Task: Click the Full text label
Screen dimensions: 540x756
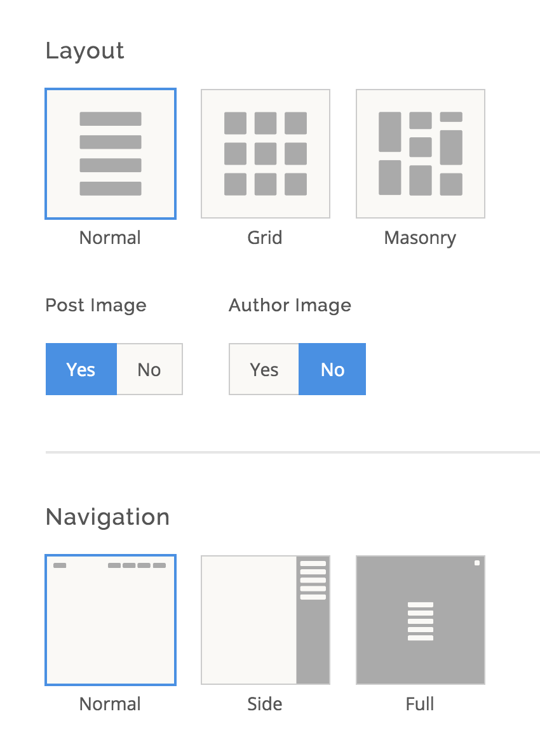Action: point(420,704)
